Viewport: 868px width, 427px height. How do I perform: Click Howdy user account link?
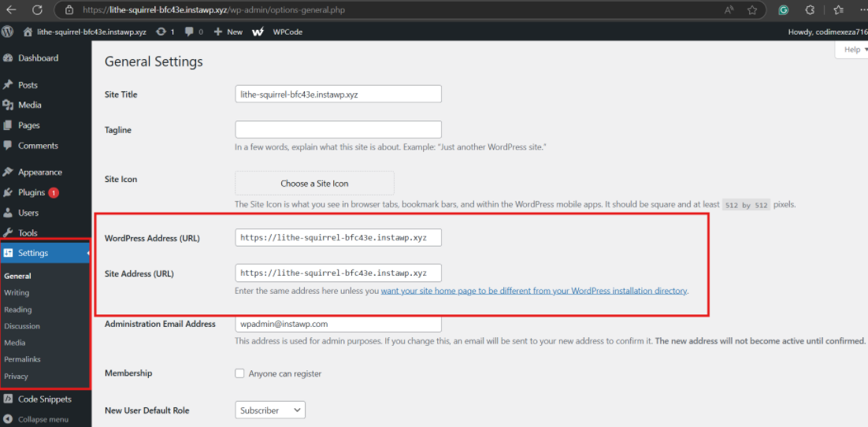828,32
